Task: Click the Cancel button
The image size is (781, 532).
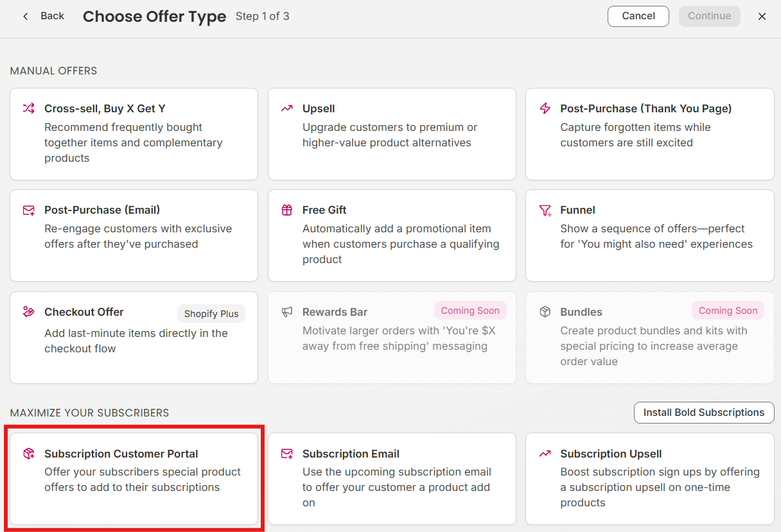Action: click(x=638, y=16)
